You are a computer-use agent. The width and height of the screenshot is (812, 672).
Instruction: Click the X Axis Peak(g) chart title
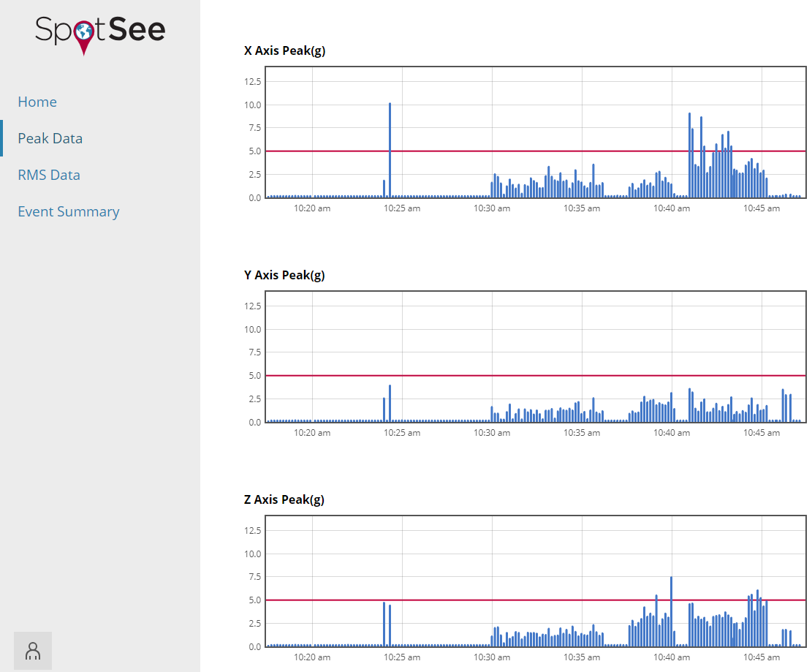[x=285, y=50]
